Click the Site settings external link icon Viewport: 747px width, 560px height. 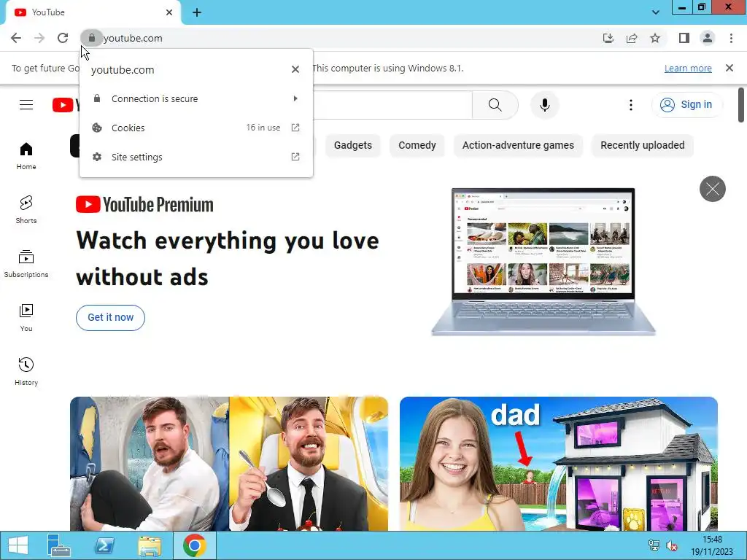(295, 157)
